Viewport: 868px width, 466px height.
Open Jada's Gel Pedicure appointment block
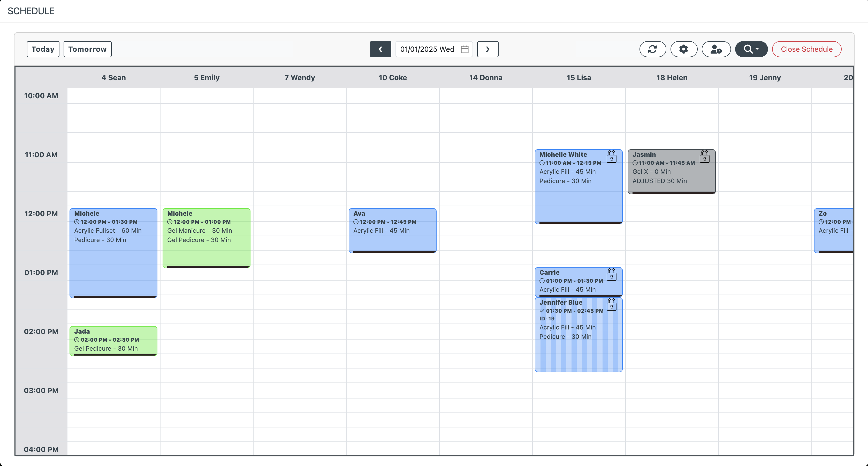point(113,341)
